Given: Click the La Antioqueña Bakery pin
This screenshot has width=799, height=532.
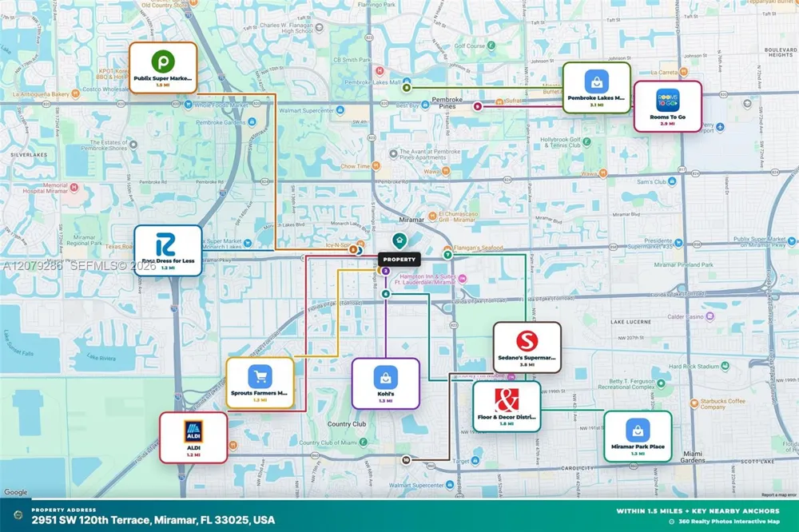Looking at the screenshot, I should pyautogui.click(x=75, y=93).
